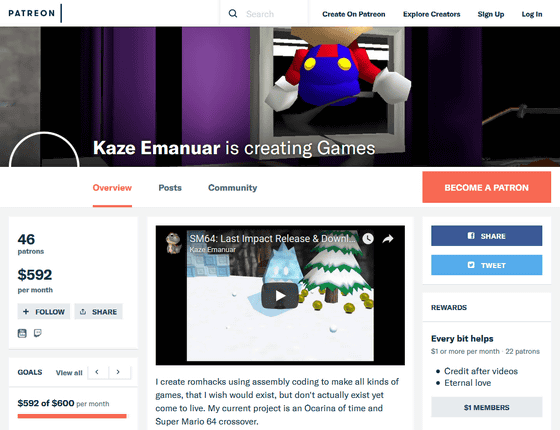Click the $592 of $600 goal progress bar
This screenshot has height=430, width=560.
coord(72,416)
